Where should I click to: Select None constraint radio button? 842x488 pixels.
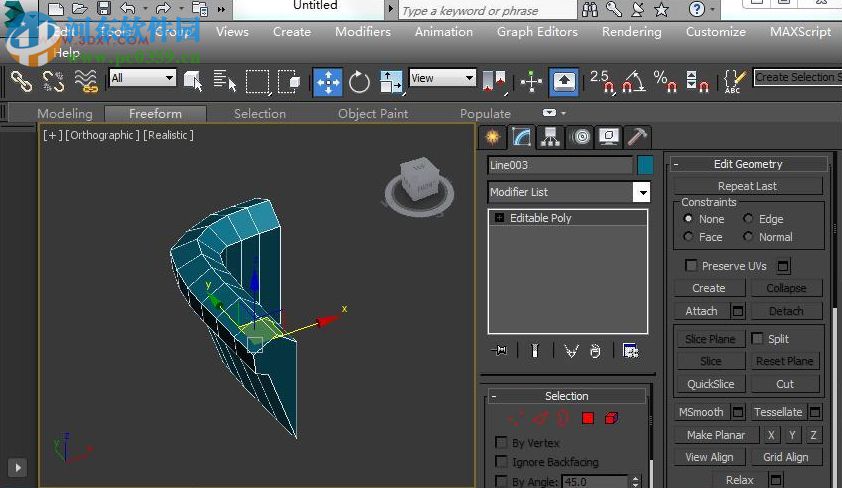(x=688, y=218)
